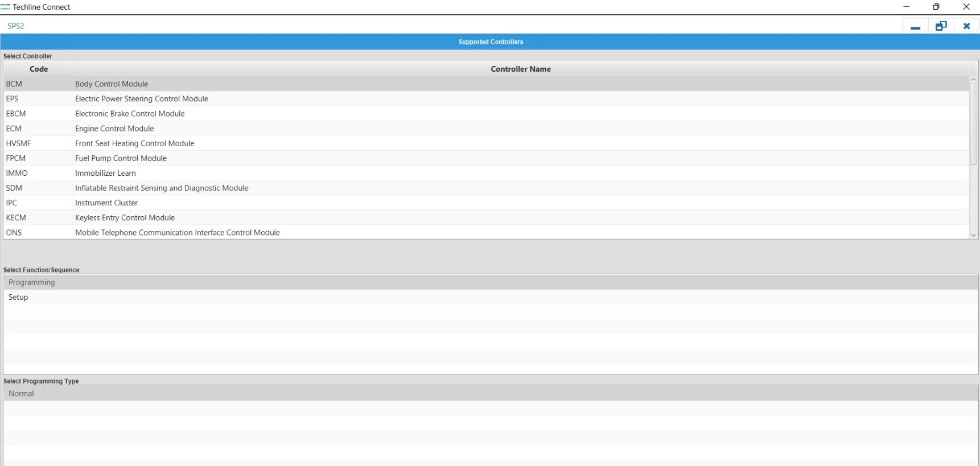Sort by Code column header
This screenshot has height=466, width=980.
click(x=39, y=69)
